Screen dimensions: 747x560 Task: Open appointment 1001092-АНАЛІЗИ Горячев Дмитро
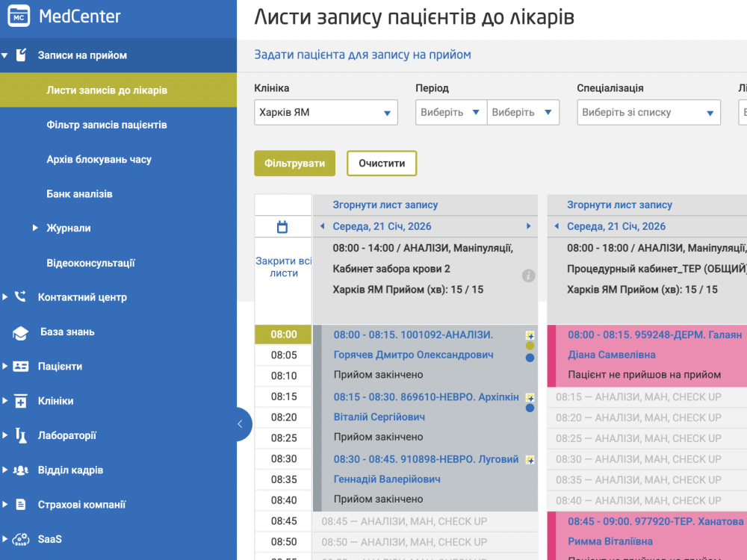pyautogui.click(x=413, y=345)
